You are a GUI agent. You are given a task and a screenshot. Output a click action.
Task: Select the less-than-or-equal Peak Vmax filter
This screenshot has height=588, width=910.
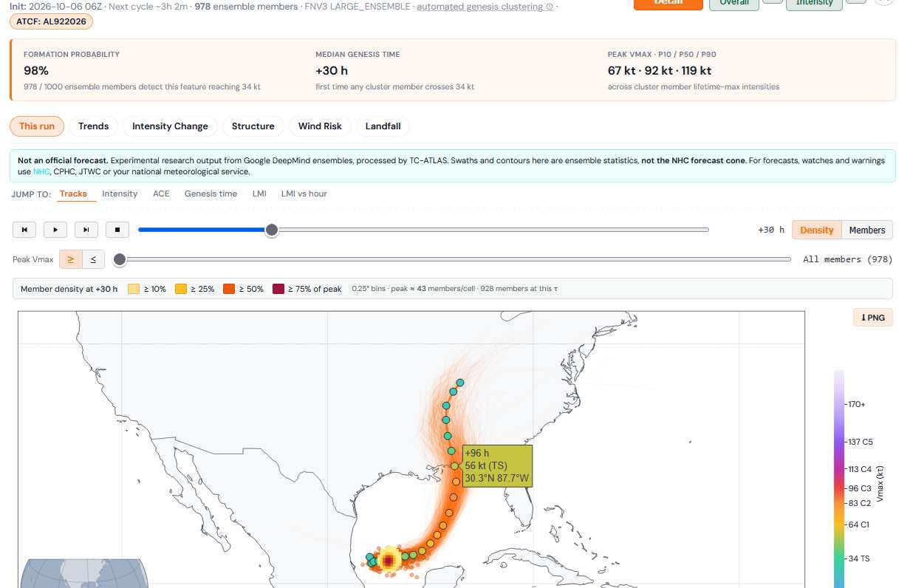pyautogui.click(x=93, y=259)
